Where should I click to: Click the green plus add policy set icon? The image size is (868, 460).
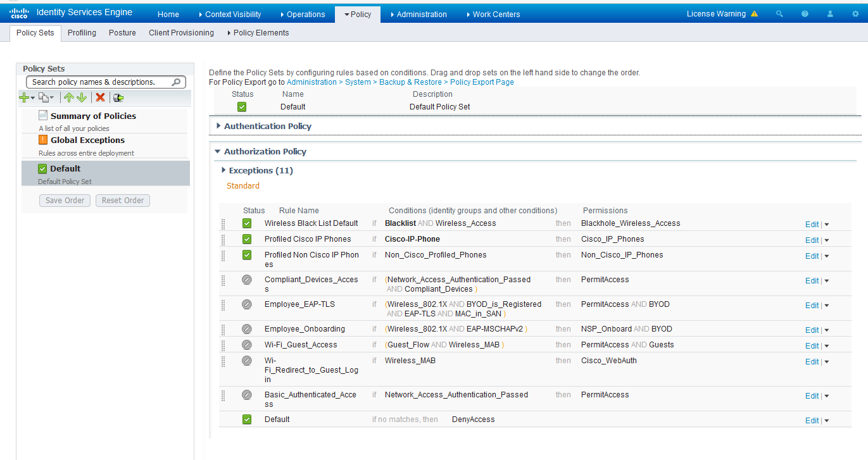(x=24, y=97)
